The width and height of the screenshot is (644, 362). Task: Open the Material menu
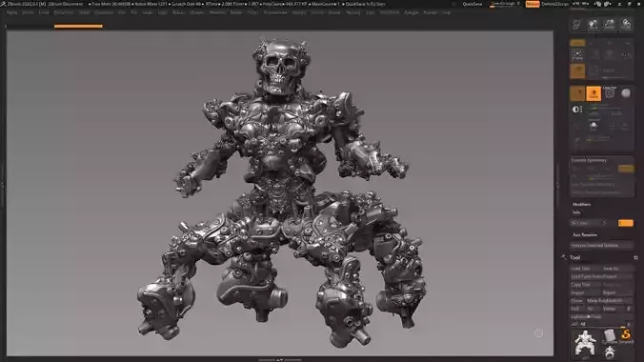click(217, 12)
